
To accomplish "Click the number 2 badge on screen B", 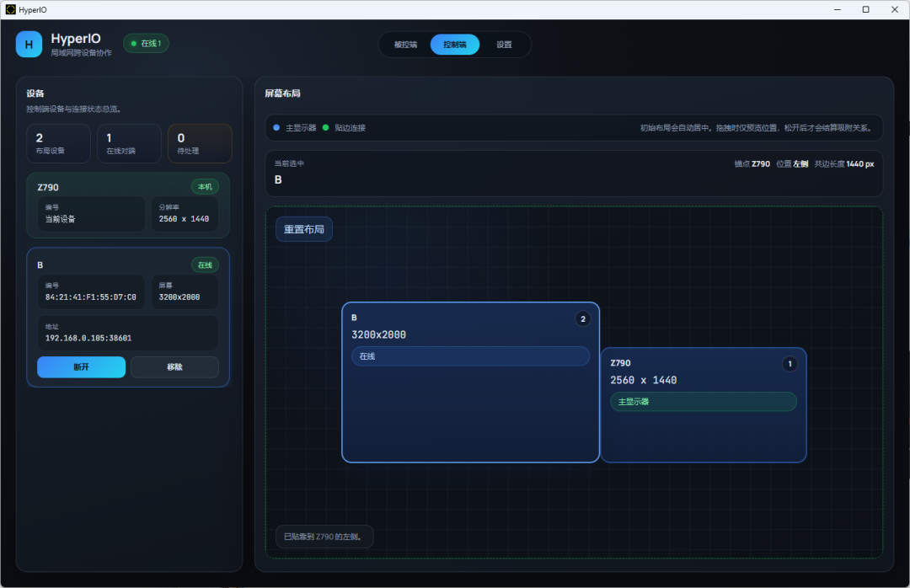I will 582,318.
